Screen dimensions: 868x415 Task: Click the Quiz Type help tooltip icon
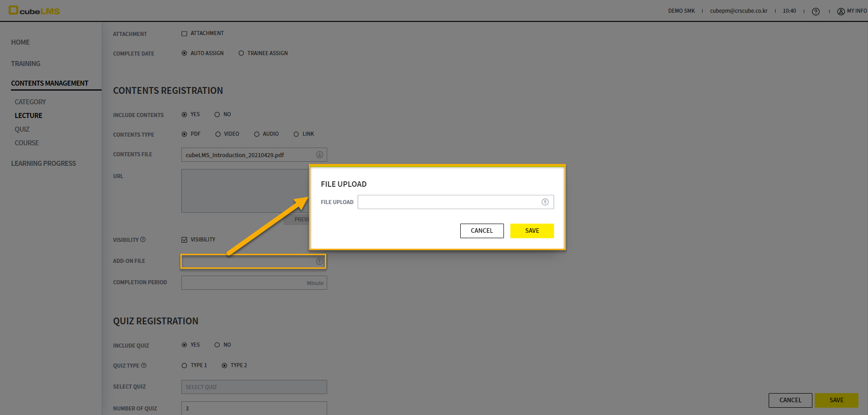(x=144, y=365)
